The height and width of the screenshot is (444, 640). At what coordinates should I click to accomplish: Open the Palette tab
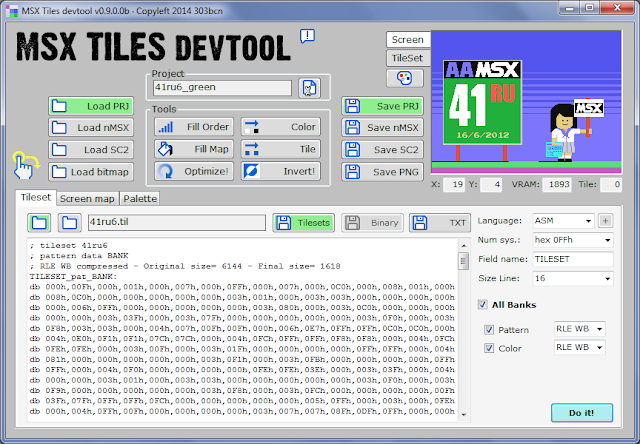pyautogui.click(x=140, y=199)
